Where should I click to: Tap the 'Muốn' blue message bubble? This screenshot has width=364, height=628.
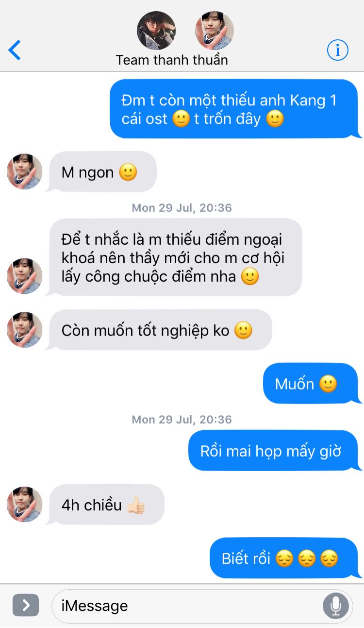[312, 384]
